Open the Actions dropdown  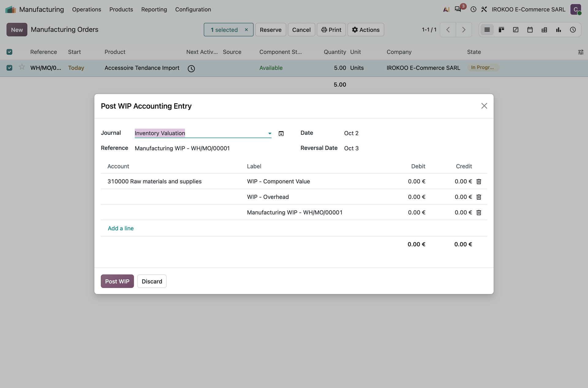click(366, 30)
